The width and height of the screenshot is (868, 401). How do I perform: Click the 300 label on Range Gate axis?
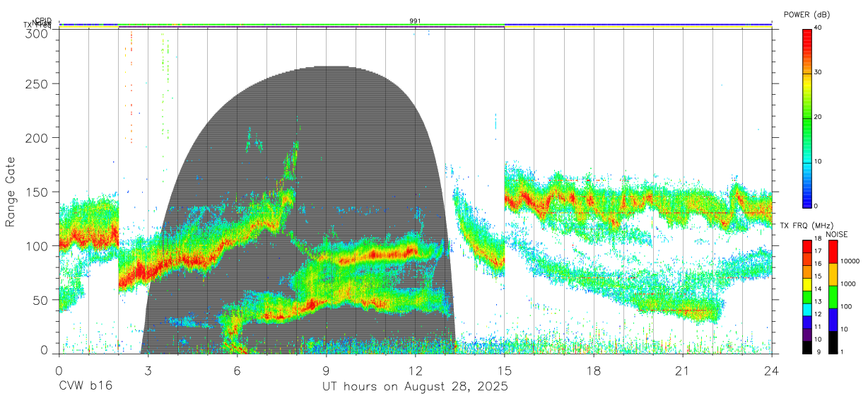37,33
